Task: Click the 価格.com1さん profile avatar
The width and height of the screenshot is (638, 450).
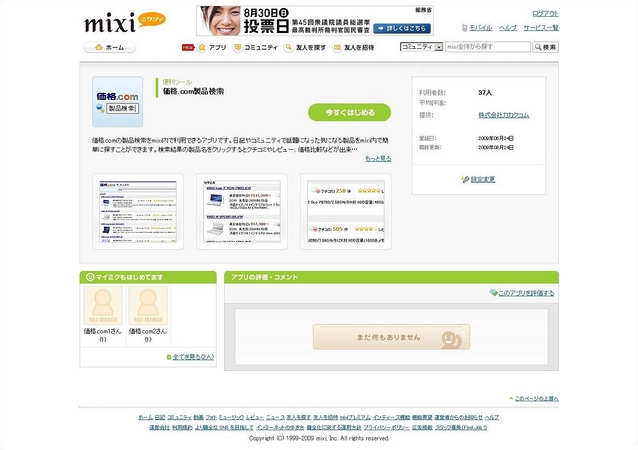Action: 102,306
